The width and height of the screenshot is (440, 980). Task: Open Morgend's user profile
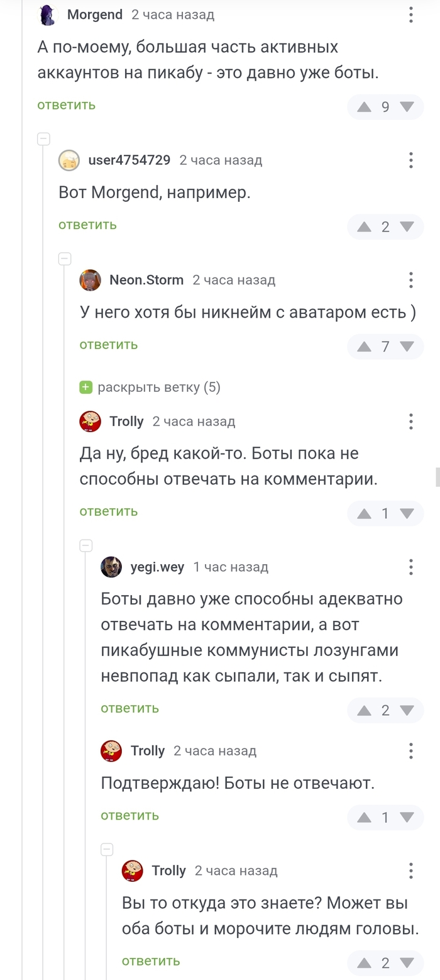coord(95,14)
